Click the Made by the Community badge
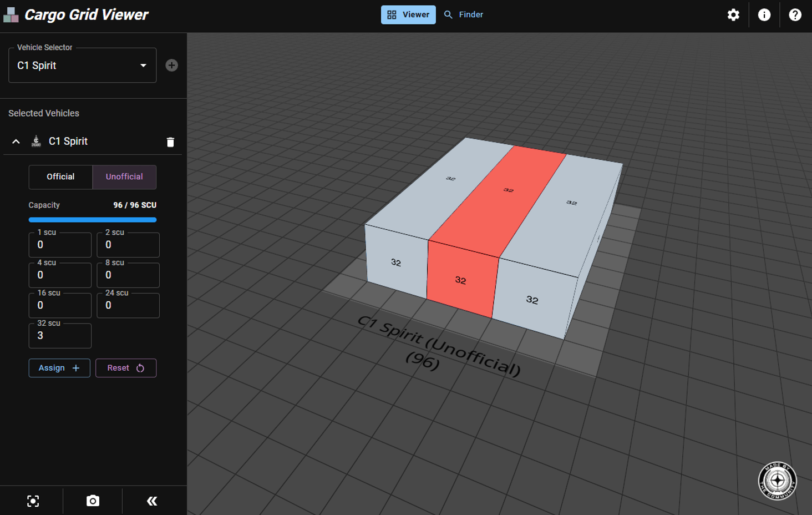Viewport: 812px width, 515px height. point(778,481)
